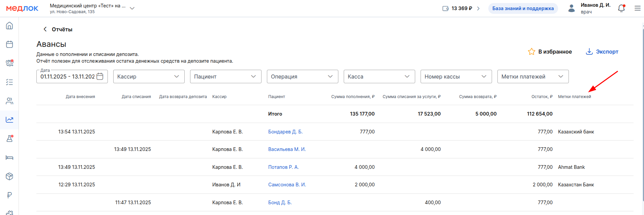Open the hospital bed sidebar icon
Image resolution: width=644 pixels, height=215 pixels.
coord(9,157)
